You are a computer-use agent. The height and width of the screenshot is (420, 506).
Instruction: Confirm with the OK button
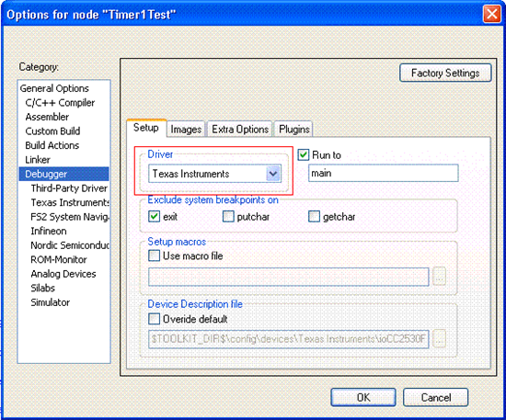[363, 397]
